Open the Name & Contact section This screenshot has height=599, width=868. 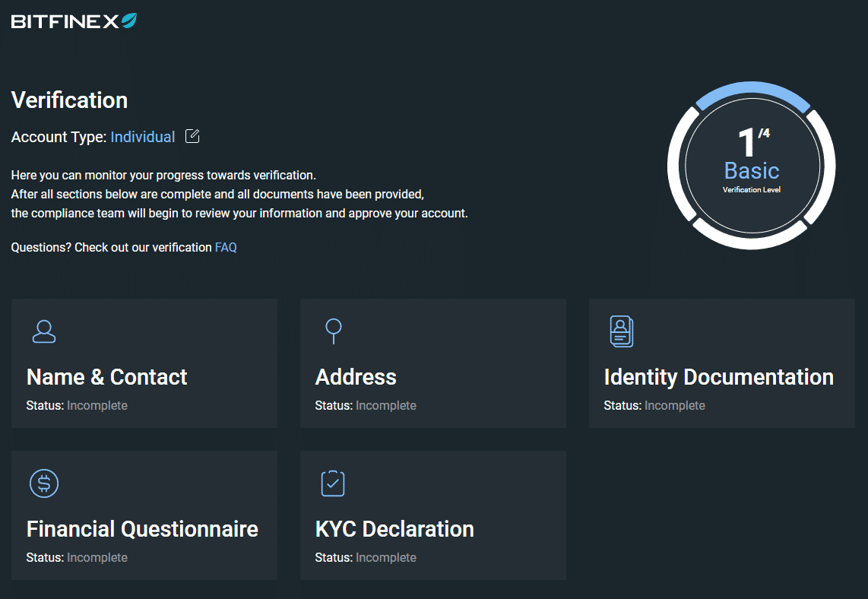107,377
